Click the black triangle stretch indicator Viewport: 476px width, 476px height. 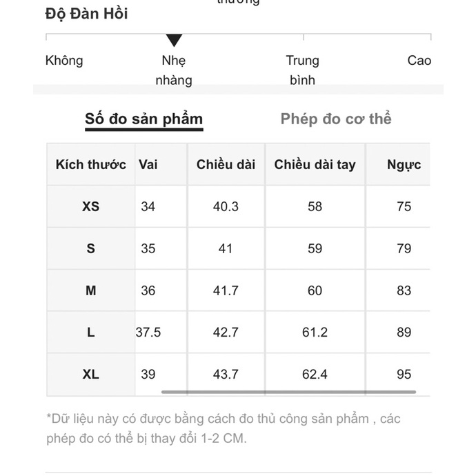coord(174,41)
